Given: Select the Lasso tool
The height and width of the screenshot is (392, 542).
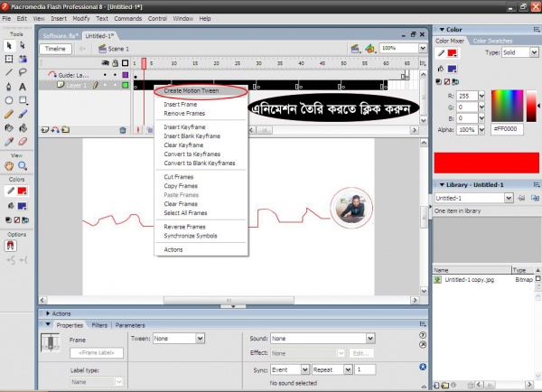Looking at the screenshot, I should 23,72.
